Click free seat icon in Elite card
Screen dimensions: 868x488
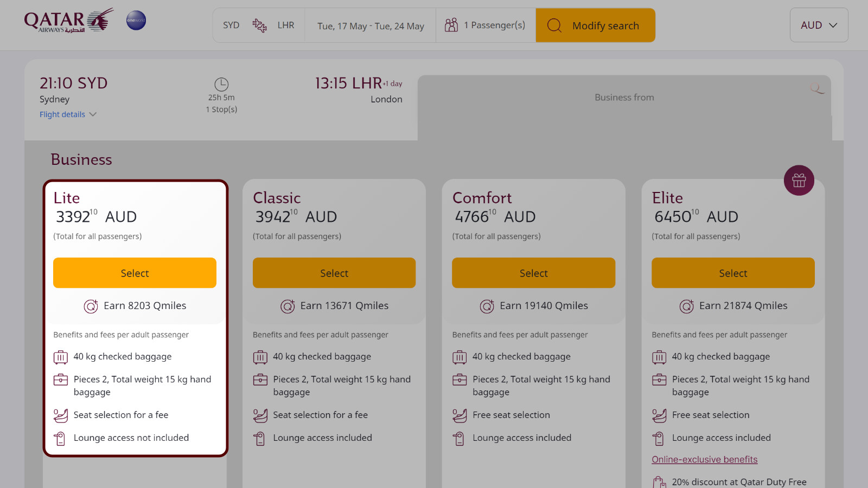(659, 416)
